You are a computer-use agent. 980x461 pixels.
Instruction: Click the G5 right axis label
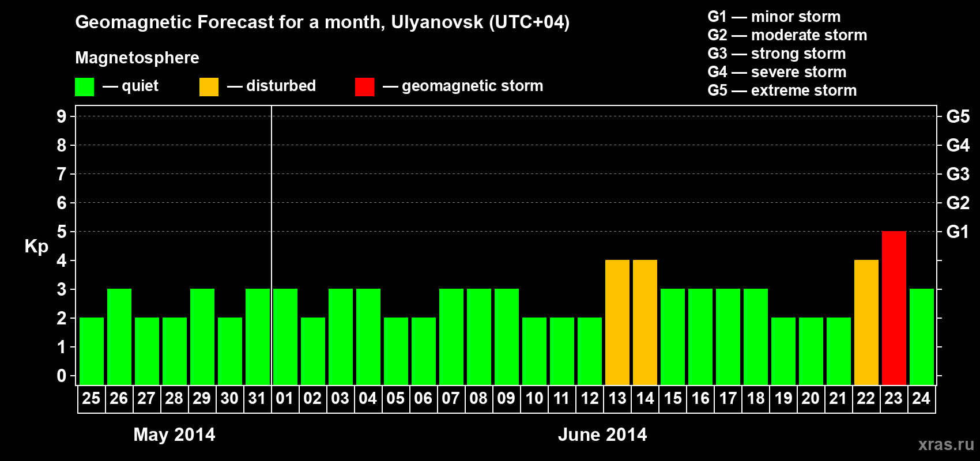958,116
